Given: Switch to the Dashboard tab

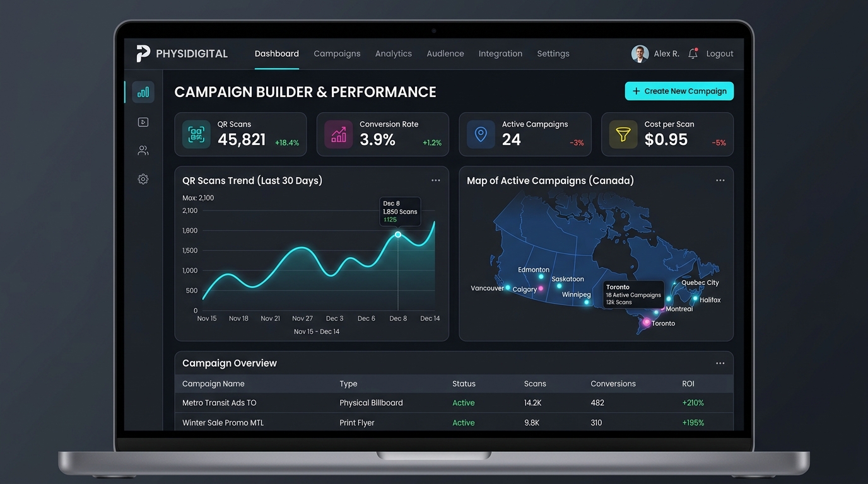Looking at the screenshot, I should 277,54.
